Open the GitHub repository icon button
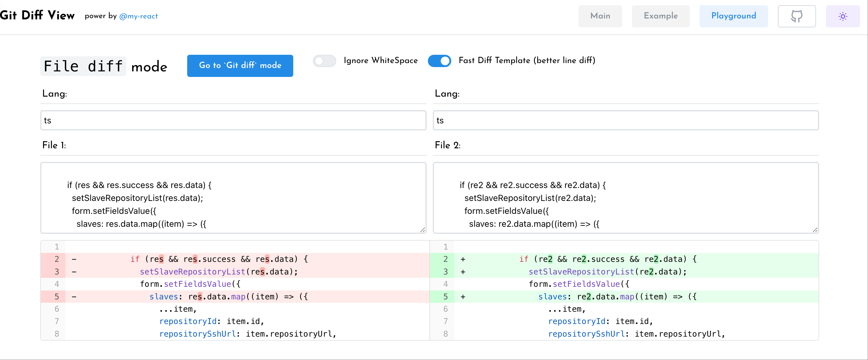This screenshot has height=360, width=868. click(797, 16)
